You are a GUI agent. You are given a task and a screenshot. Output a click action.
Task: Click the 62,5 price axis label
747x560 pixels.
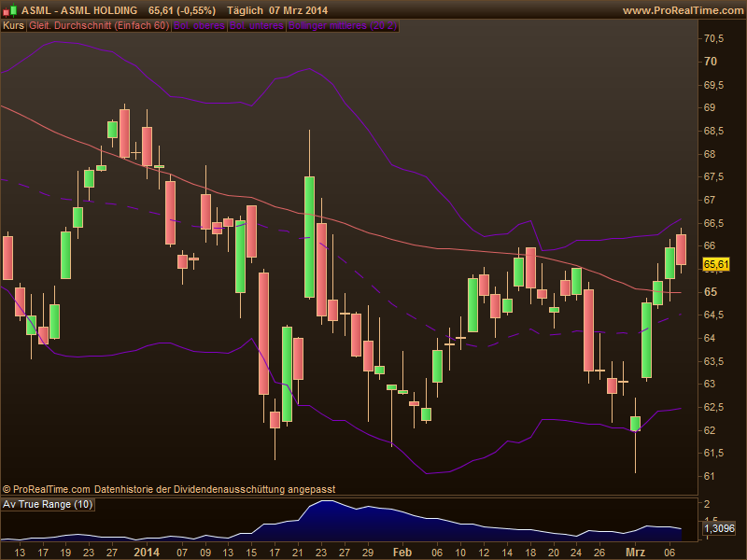[x=713, y=407]
